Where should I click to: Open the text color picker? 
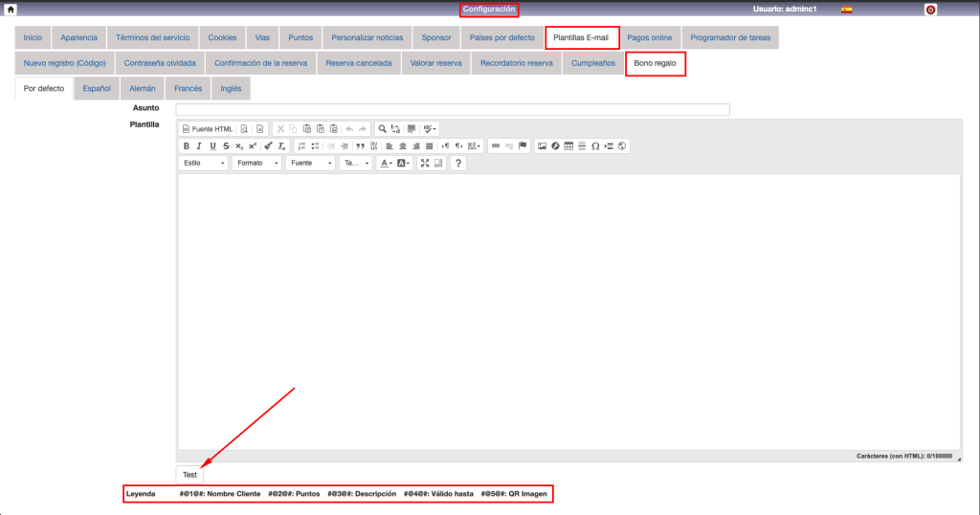tap(386, 164)
